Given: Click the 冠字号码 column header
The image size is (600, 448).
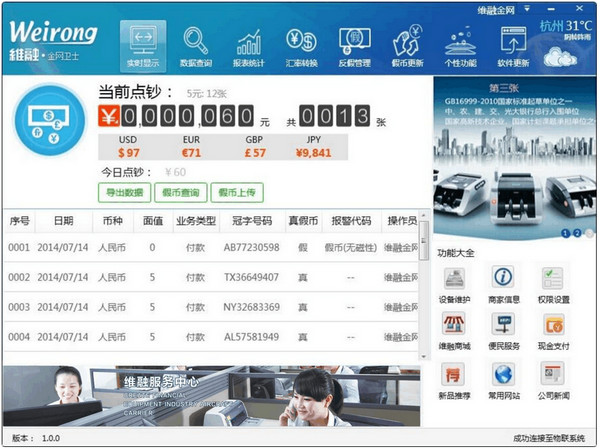Looking at the screenshot, I should click(x=252, y=221).
